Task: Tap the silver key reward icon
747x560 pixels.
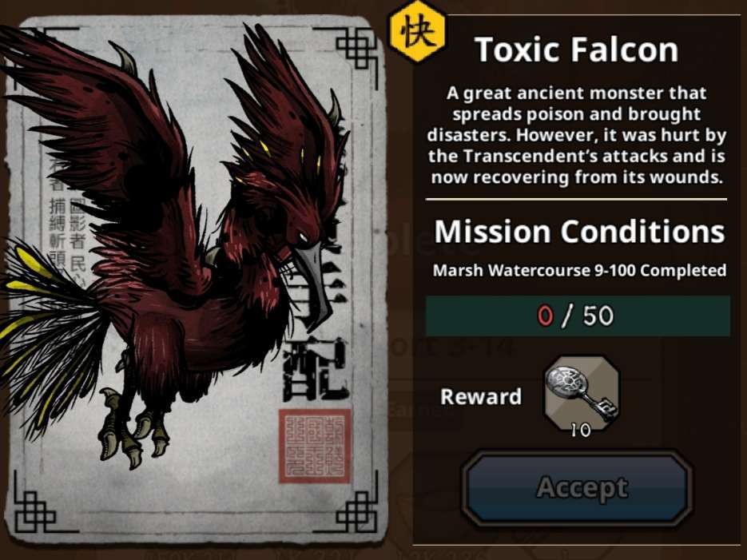Action: coord(581,395)
